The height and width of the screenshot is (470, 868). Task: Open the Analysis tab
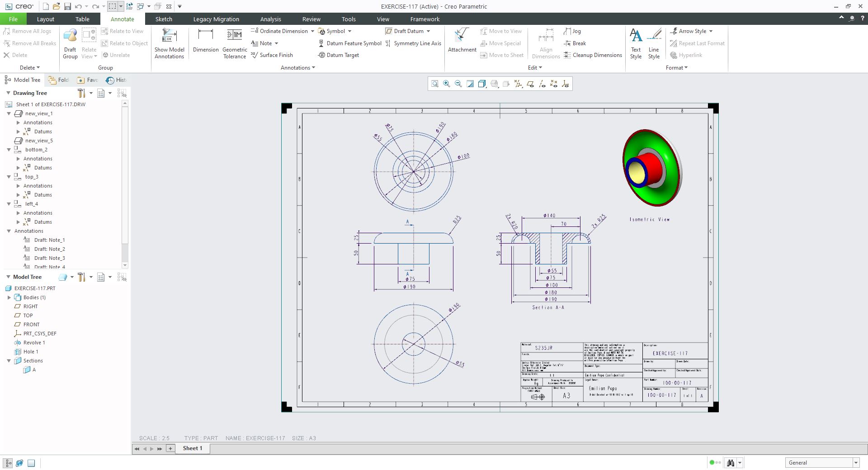[x=270, y=19]
